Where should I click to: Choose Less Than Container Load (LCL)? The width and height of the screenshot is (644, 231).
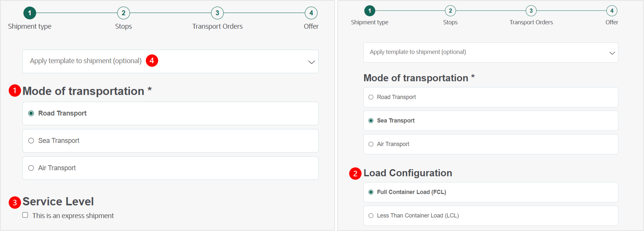491,216
